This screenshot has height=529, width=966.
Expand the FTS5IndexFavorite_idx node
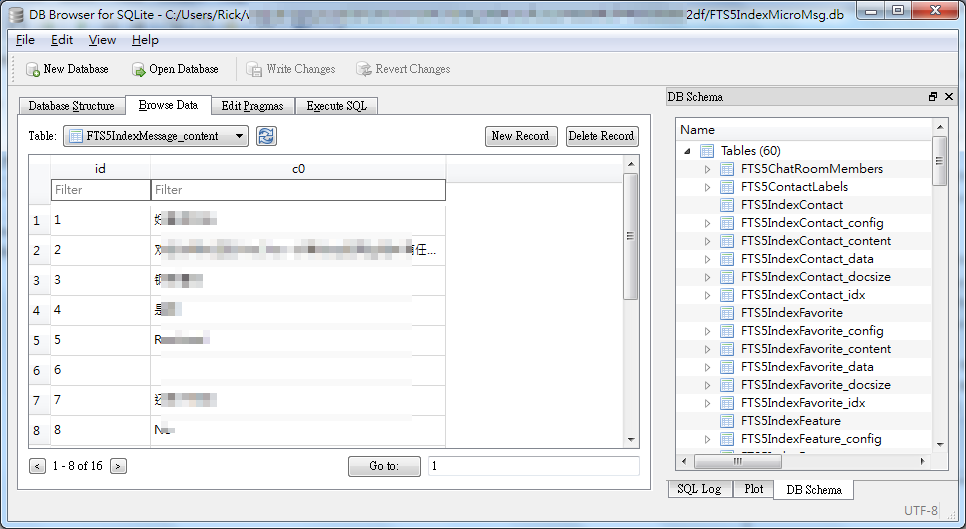[x=707, y=403]
